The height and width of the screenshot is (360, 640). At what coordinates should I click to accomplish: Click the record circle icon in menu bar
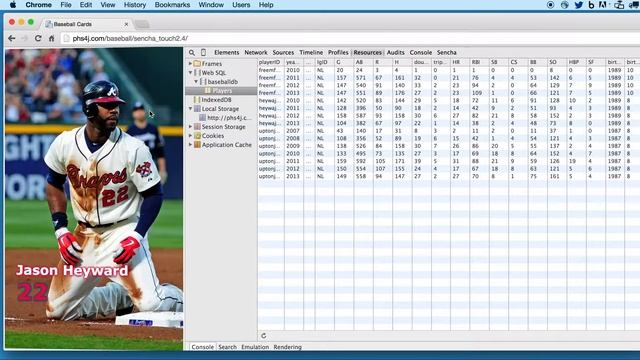(551, 5)
